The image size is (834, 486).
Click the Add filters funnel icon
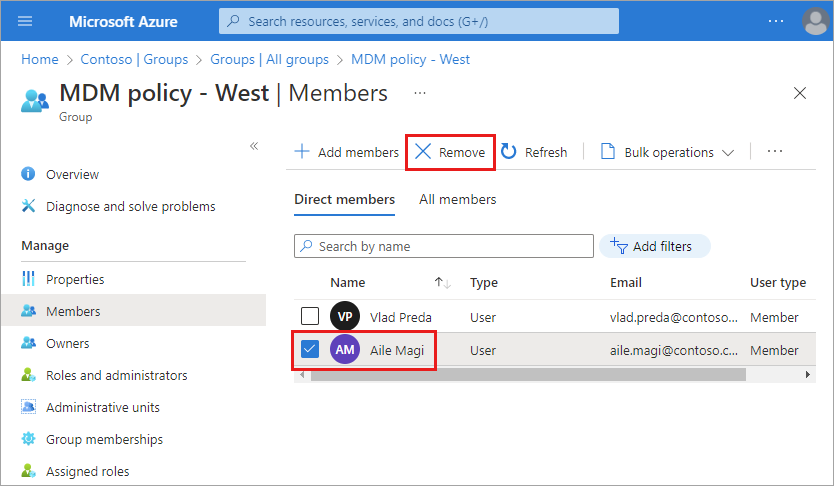(618, 246)
